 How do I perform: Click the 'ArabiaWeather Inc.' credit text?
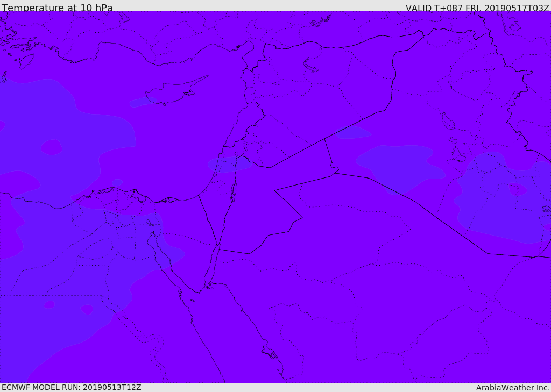coord(512,388)
